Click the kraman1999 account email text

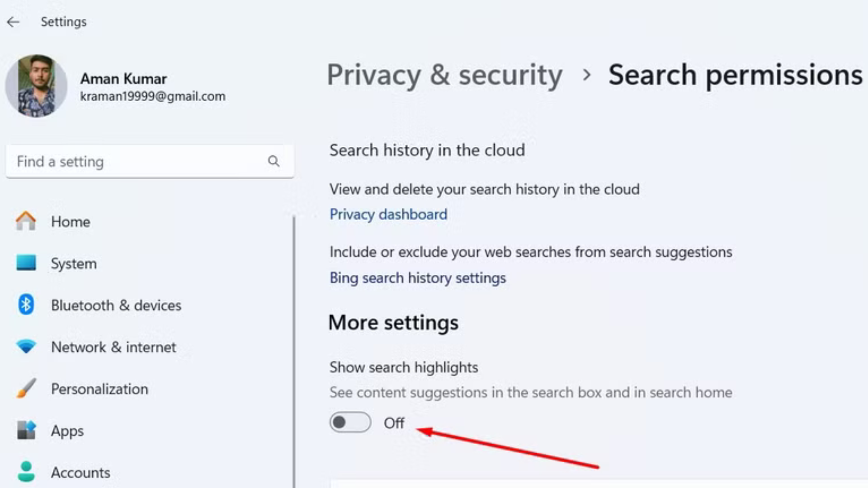pos(153,96)
